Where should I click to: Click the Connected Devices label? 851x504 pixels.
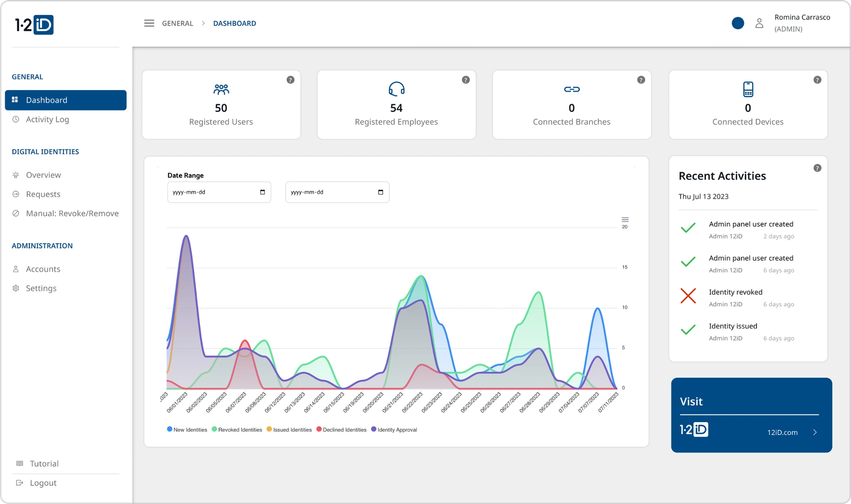pos(748,122)
